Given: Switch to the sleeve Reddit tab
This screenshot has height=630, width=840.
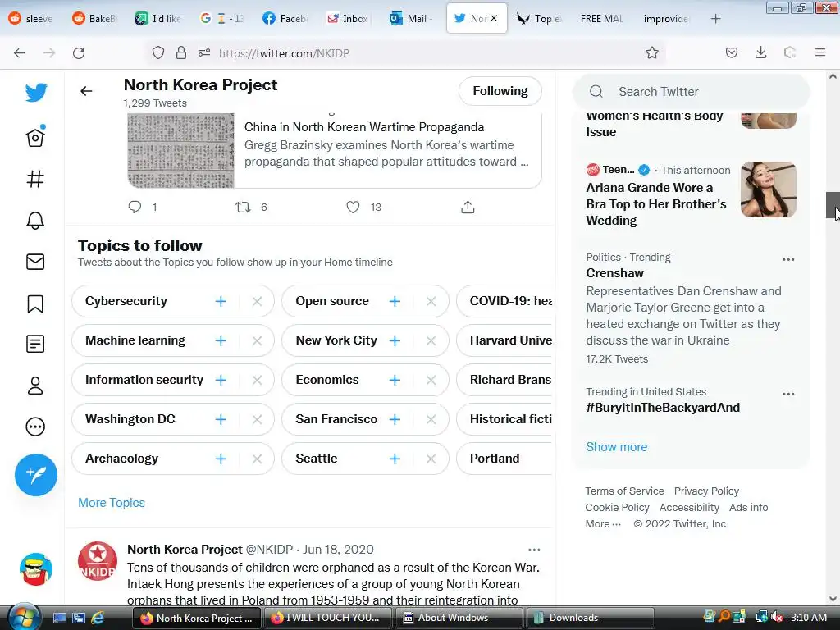Looking at the screenshot, I should [32, 19].
